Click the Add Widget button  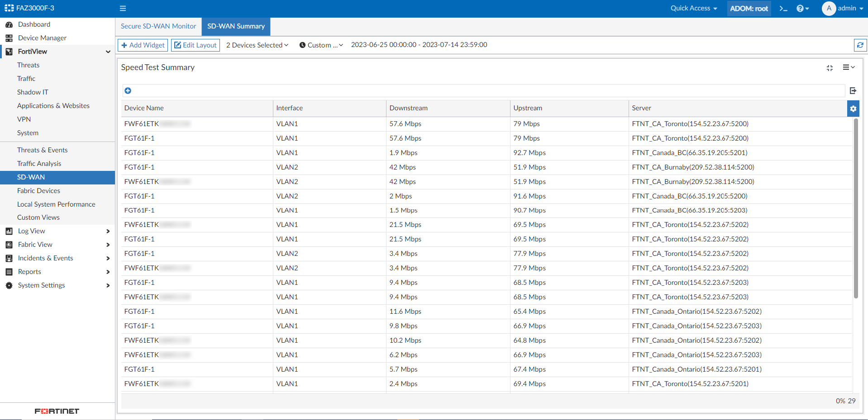pos(143,45)
